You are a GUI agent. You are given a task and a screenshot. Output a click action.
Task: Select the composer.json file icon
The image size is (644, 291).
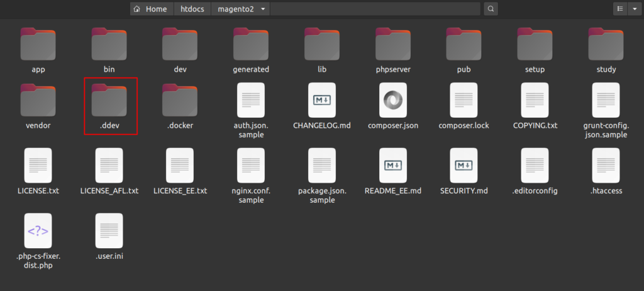[393, 100]
